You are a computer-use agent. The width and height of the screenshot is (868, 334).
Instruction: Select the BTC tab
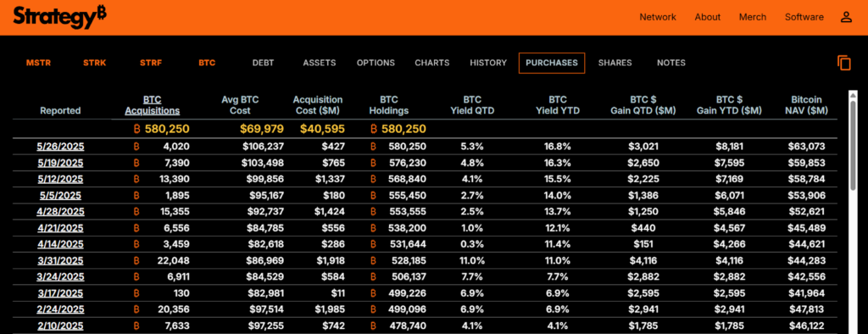[x=207, y=63]
